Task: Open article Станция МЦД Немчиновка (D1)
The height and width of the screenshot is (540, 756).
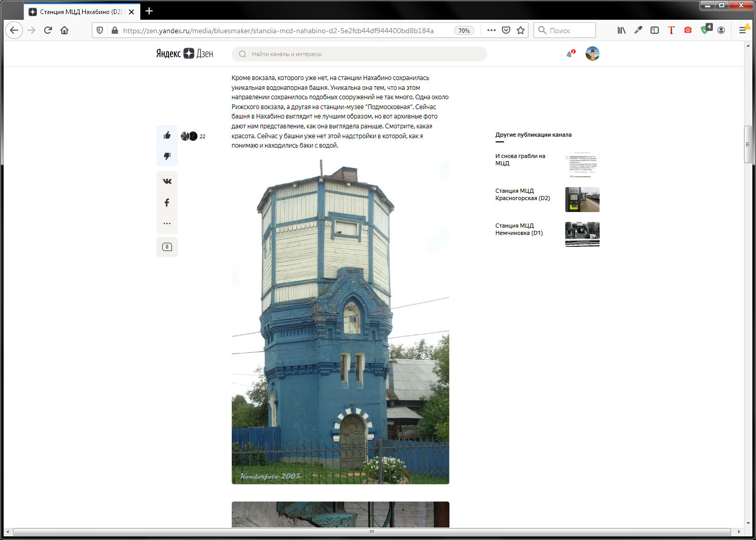Action: (x=519, y=229)
